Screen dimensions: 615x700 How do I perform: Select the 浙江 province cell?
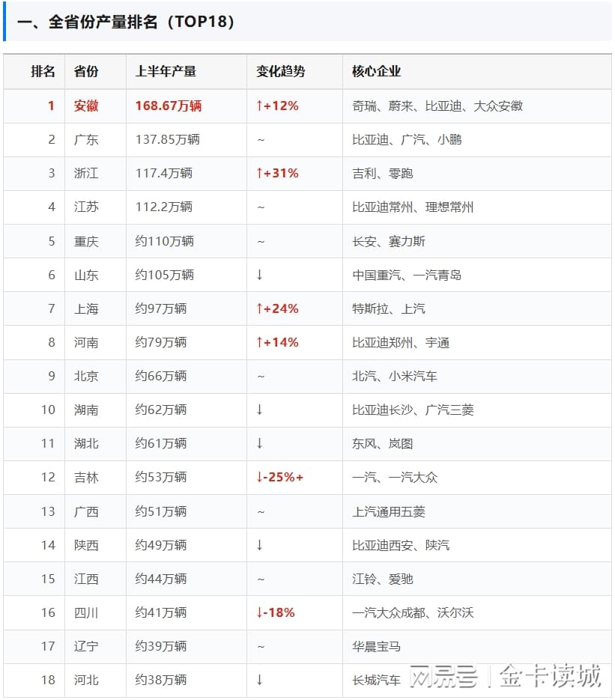86,173
